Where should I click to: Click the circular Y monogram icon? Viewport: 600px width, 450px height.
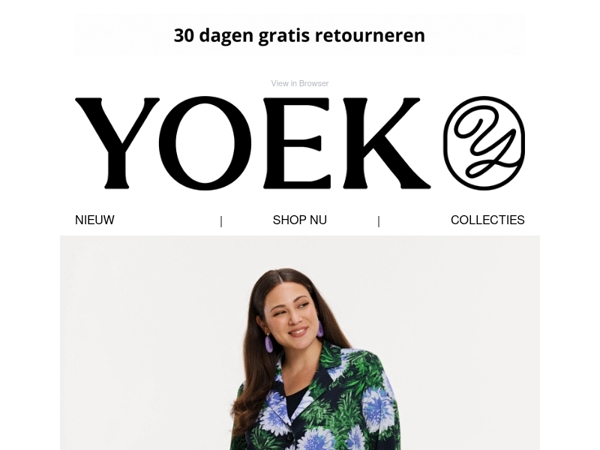[484, 143]
